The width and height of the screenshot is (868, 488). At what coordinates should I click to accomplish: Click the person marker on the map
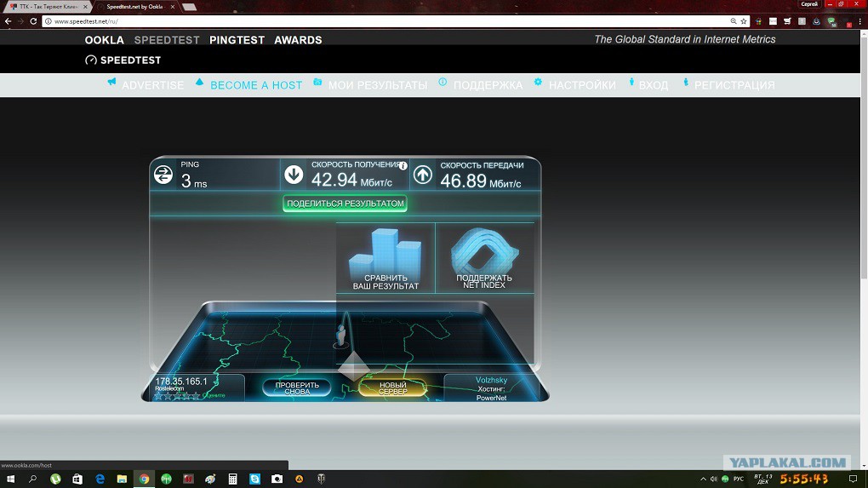click(341, 336)
